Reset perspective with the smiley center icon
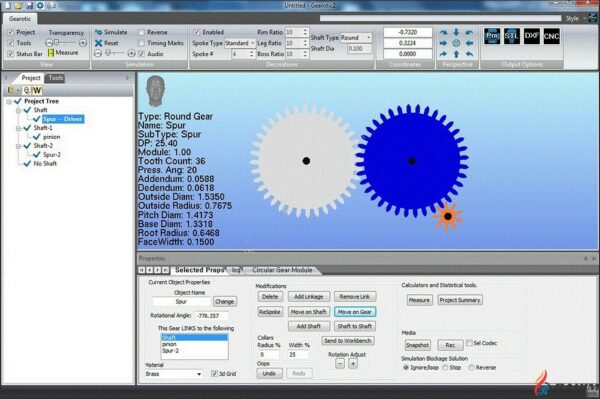This screenshot has width=600, height=399. point(456,43)
